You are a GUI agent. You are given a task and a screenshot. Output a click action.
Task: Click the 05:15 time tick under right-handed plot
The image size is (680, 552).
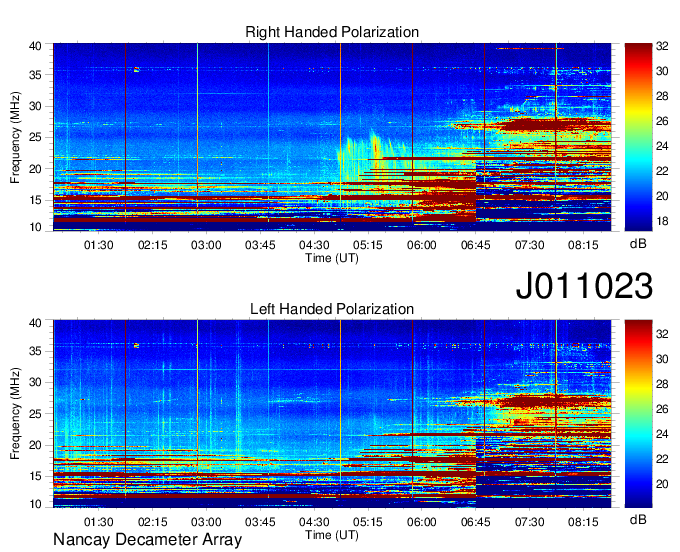click(x=368, y=245)
